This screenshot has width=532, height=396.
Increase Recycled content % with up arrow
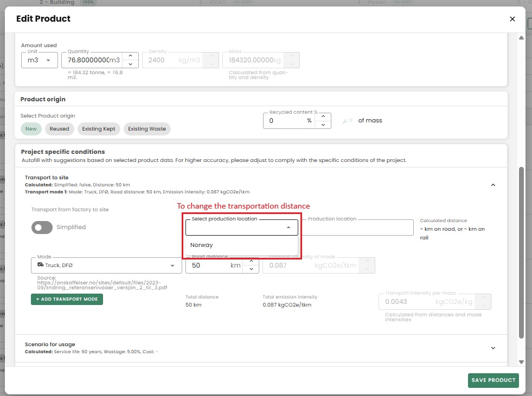coord(323,116)
